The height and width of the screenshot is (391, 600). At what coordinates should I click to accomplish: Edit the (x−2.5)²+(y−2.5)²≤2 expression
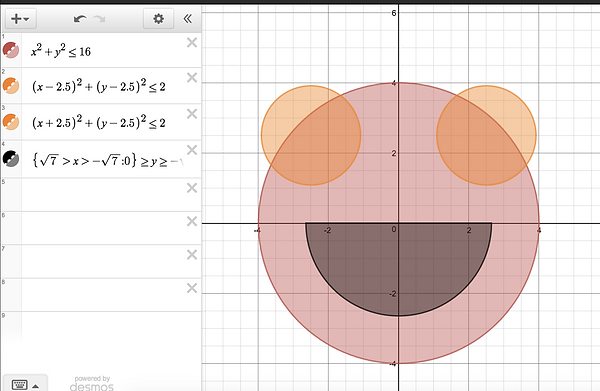click(99, 86)
